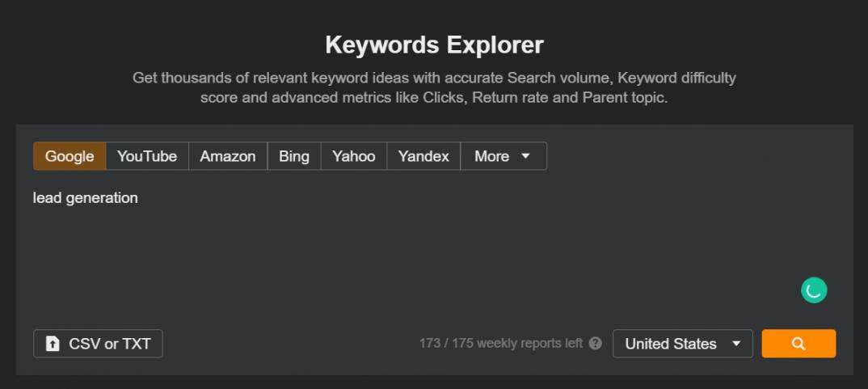Choose the Amazon search engine tab
The image size is (868, 389).
[228, 156]
